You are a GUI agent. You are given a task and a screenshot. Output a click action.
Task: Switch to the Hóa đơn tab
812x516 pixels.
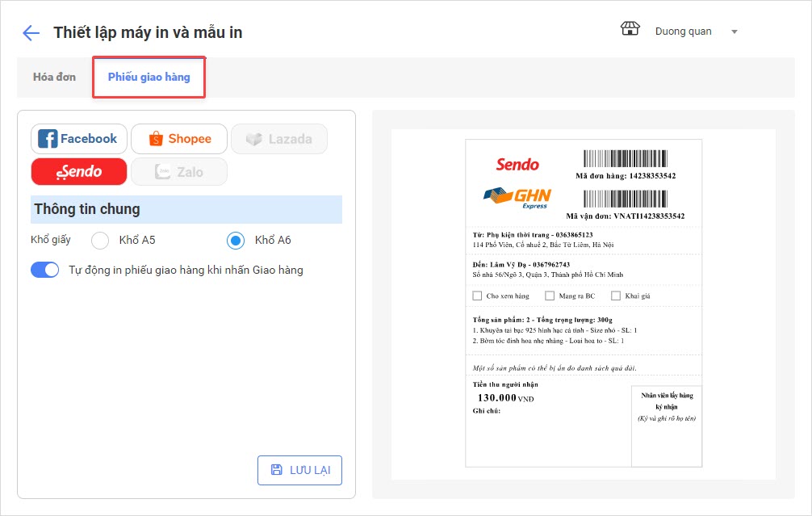54,78
